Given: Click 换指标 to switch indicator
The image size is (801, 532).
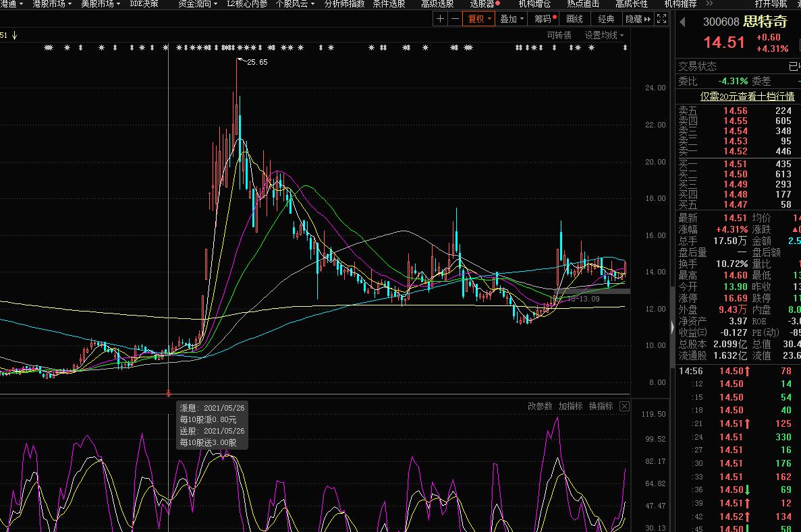Looking at the screenshot, I should click(x=601, y=406).
